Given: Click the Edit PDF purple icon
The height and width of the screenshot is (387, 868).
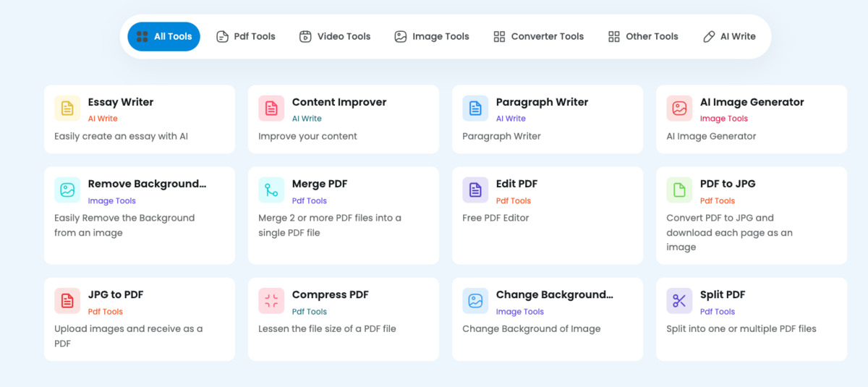Looking at the screenshot, I should [x=475, y=190].
